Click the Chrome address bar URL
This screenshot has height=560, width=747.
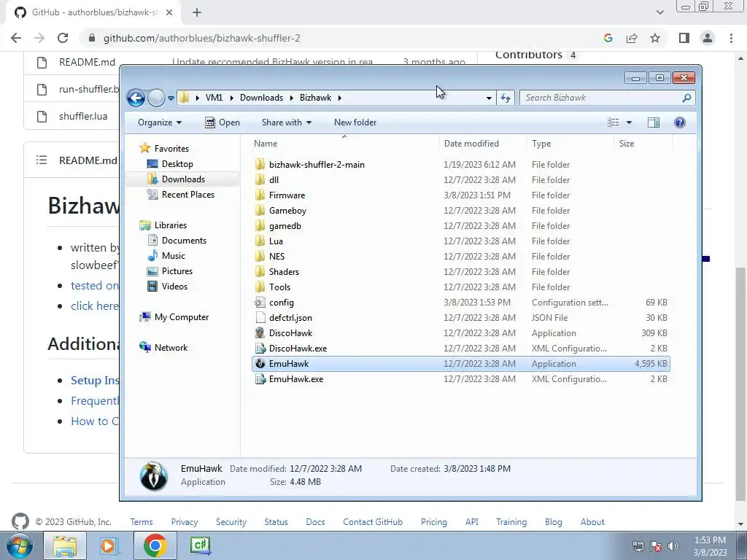click(x=202, y=38)
